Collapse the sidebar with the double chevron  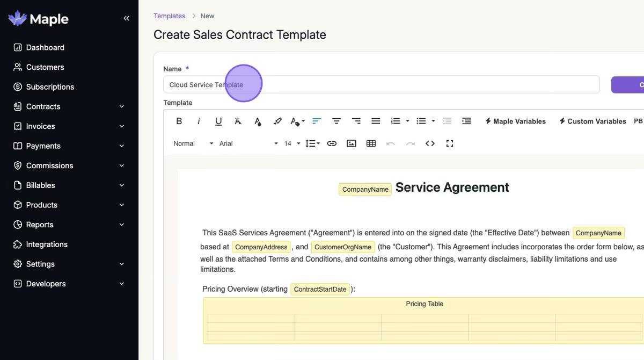pyautogui.click(x=126, y=18)
